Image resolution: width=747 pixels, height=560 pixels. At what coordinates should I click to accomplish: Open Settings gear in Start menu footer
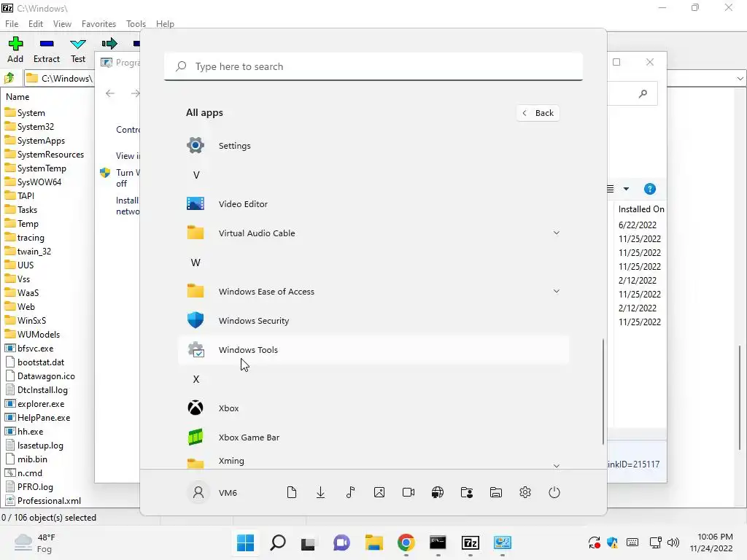pyautogui.click(x=525, y=492)
